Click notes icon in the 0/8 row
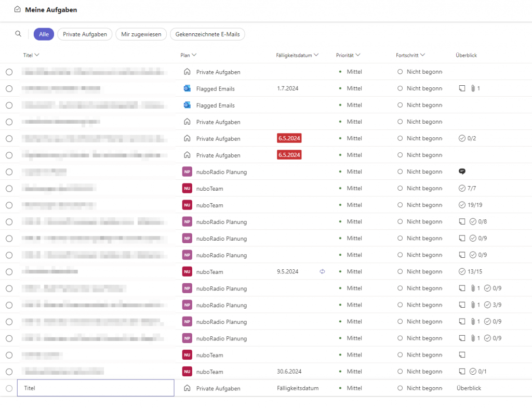Screen dimensions: 532x408 click(462, 221)
